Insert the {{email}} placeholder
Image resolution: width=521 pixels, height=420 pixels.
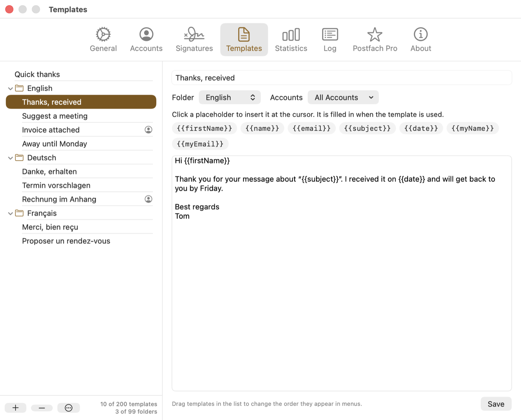tap(311, 128)
